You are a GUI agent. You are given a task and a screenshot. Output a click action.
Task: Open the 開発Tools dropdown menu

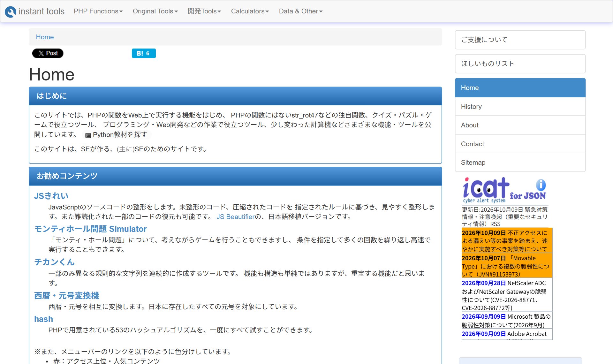(204, 11)
